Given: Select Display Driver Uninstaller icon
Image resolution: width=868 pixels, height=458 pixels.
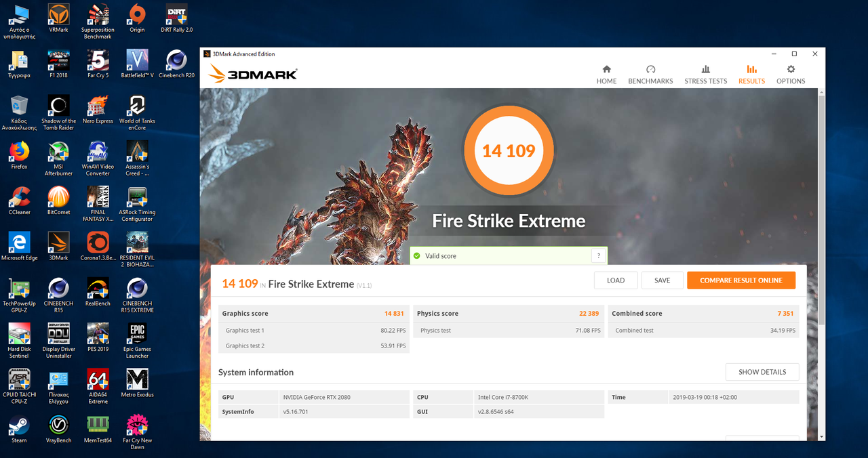Looking at the screenshot, I should click(x=58, y=341).
